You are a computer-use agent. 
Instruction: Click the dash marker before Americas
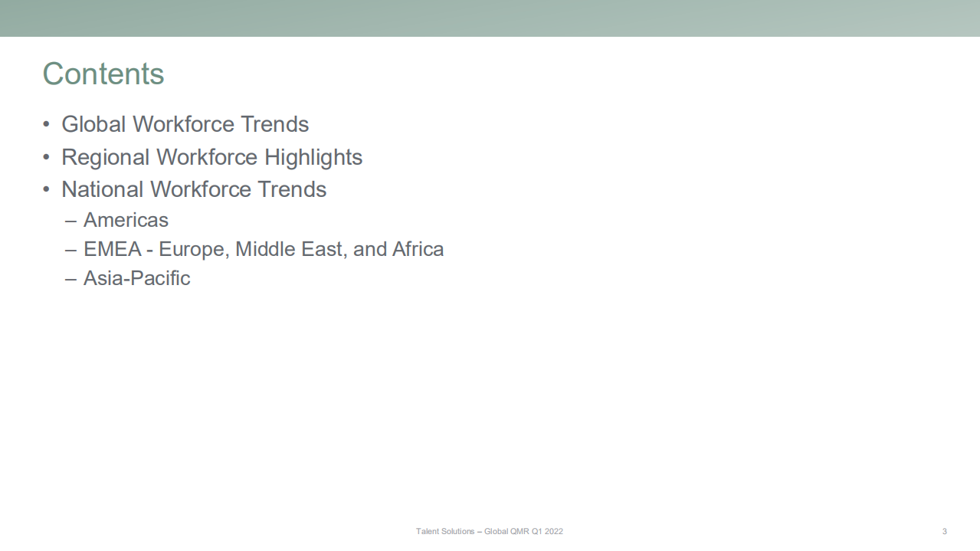(x=70, y=221)
